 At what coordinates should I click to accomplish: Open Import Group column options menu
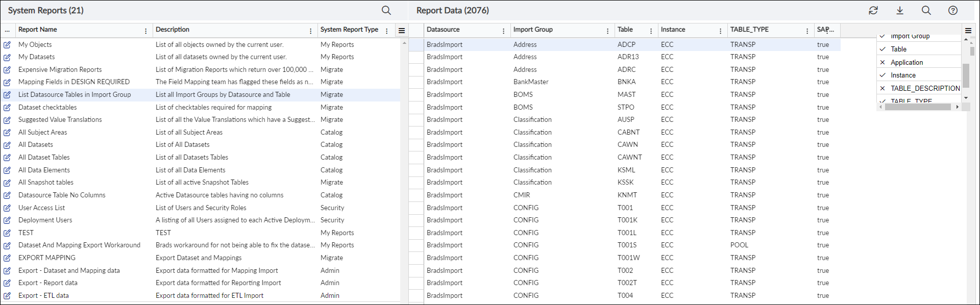point(607,31)
